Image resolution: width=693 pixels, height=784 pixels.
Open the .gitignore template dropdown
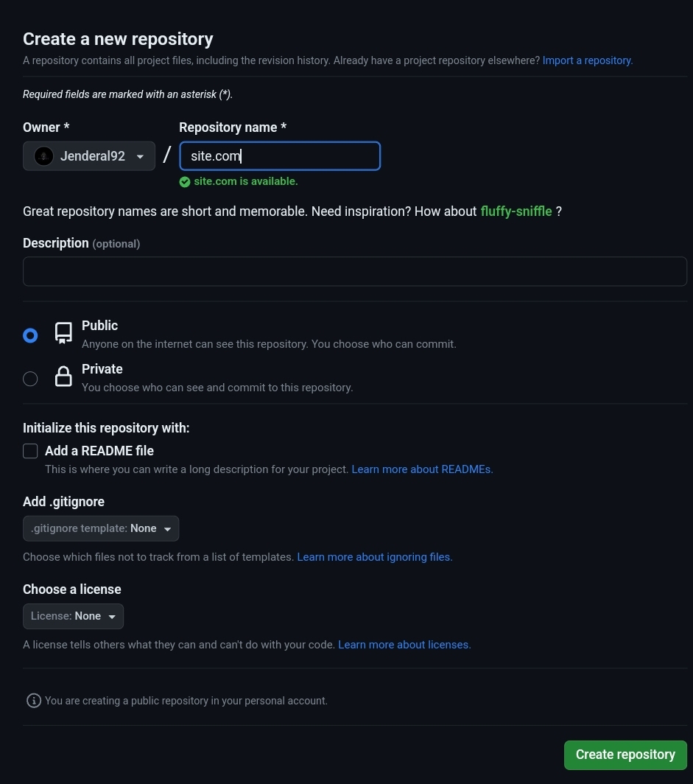coord(101,528)
